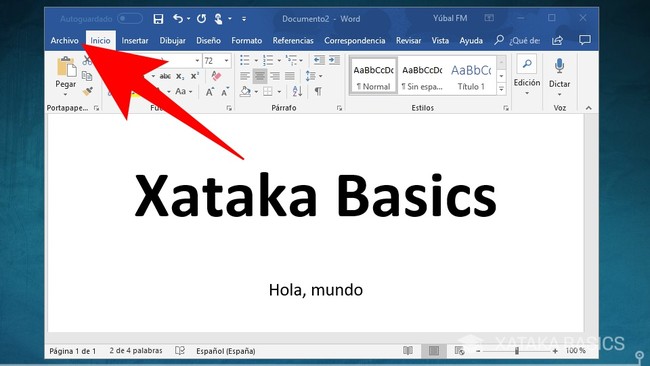Undo the last action
650x366 pixels.
click(178, 19)
